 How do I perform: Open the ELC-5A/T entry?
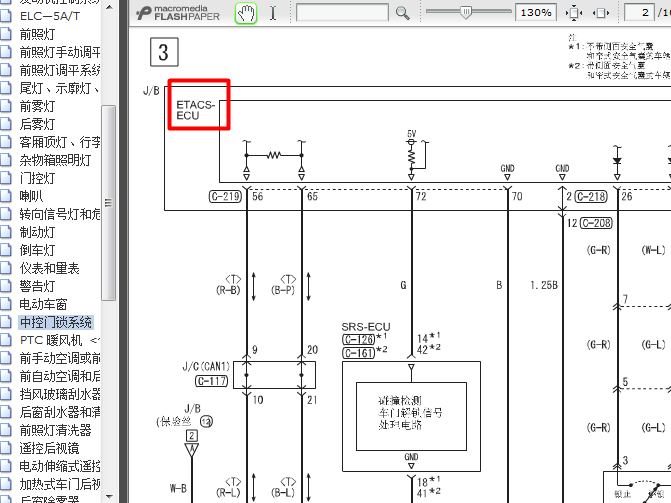[50, 16]
